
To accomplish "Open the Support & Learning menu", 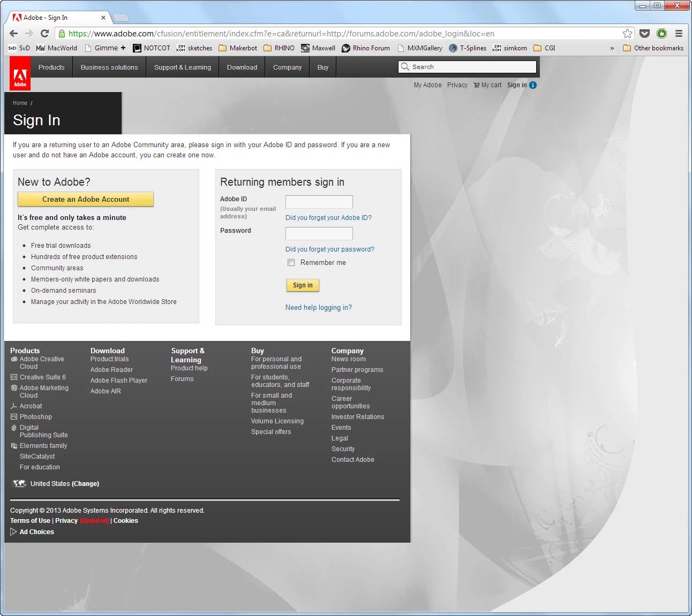I will pyautogui.click(x=183, y=67).
